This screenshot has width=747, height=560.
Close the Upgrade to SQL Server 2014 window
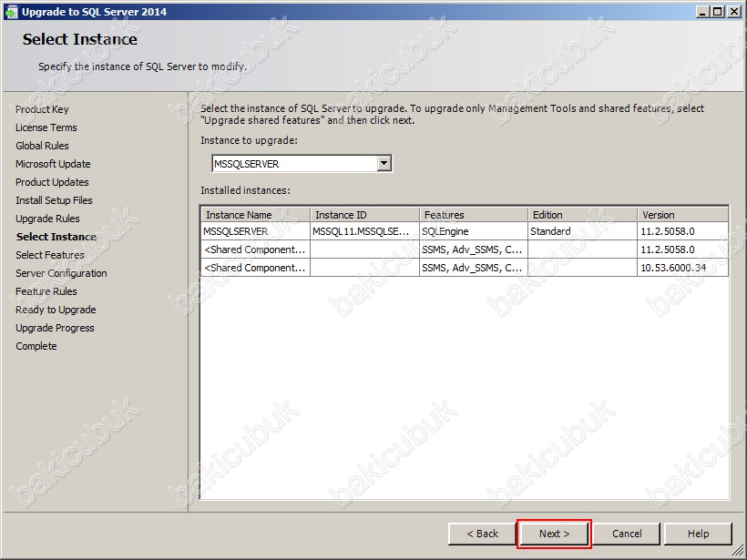click(734, 12)
